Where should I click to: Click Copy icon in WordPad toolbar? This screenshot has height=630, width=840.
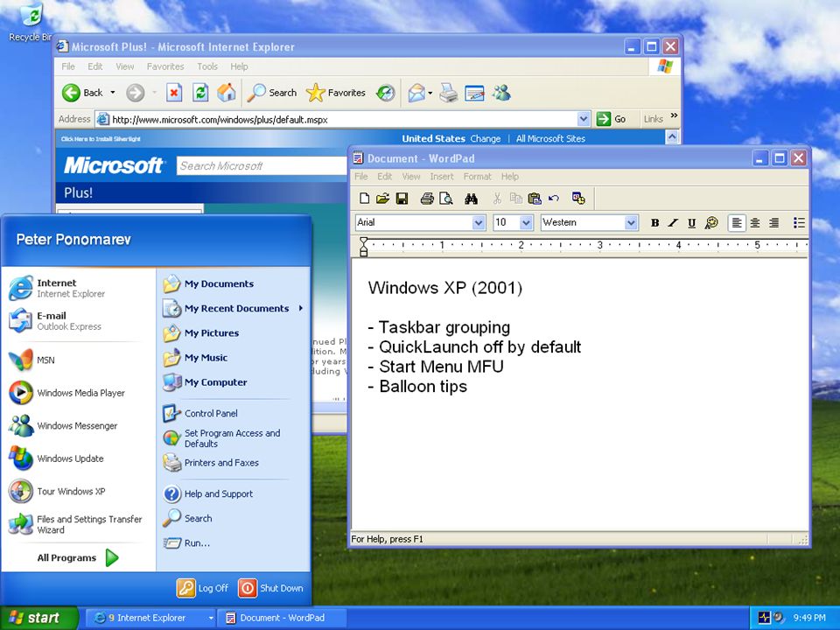pos(516,199)
